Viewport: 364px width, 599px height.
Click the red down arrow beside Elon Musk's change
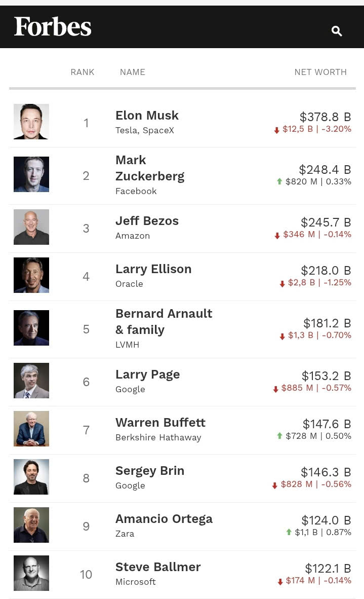(x=276, y=130)
